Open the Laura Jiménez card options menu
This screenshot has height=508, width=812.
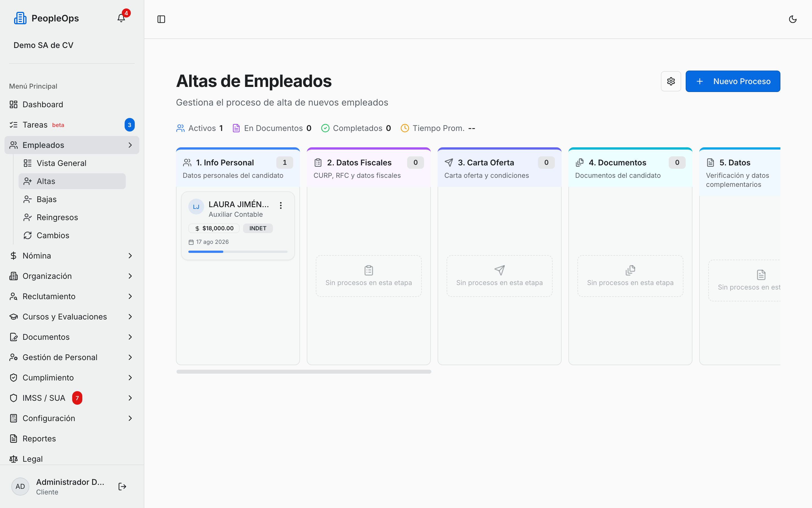click(281, 205)
